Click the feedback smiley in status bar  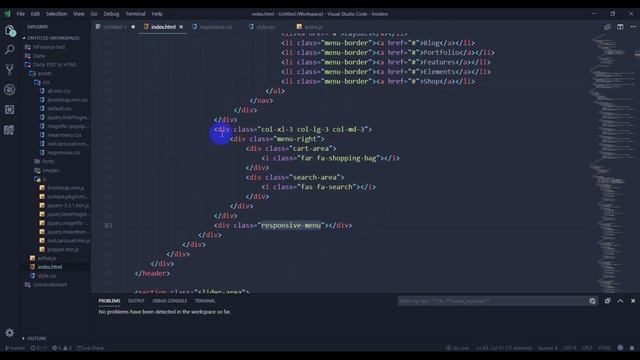[x=620, y=348]
